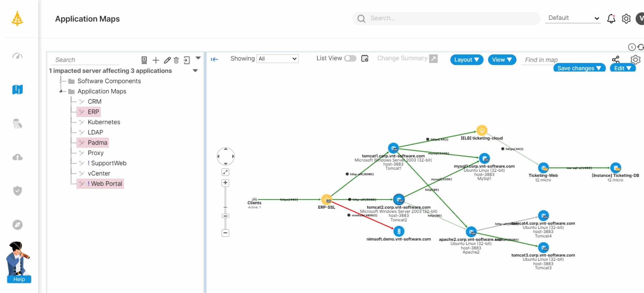Open the notifications bell
This screenshot has width=644, height=293.
pyautogui.click(x=611, y=18)
